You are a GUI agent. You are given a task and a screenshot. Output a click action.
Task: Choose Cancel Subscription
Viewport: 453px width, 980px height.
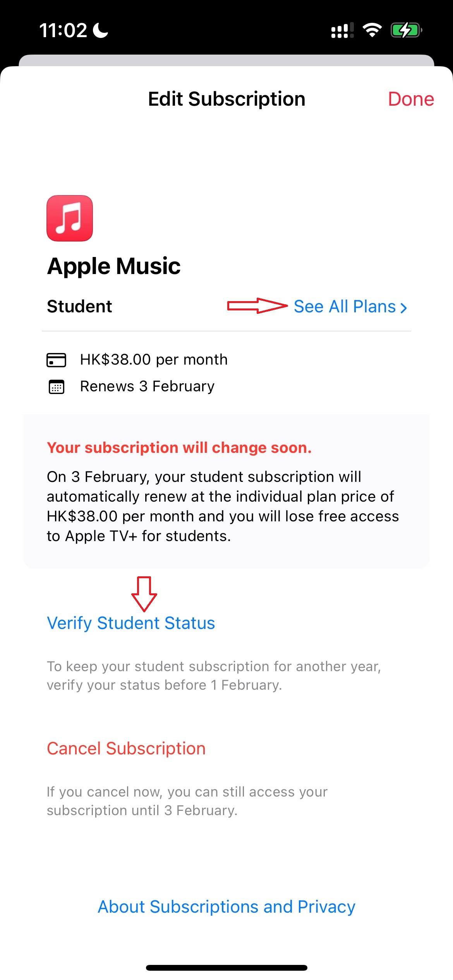126,749
